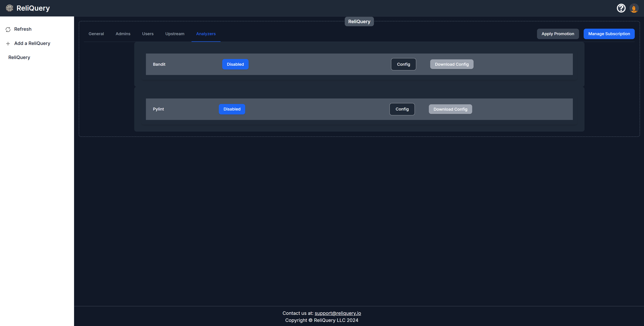Toggle Pylint analyzer Disabled button
Viewport: 644px width, 326px height.
click(232, 109)
